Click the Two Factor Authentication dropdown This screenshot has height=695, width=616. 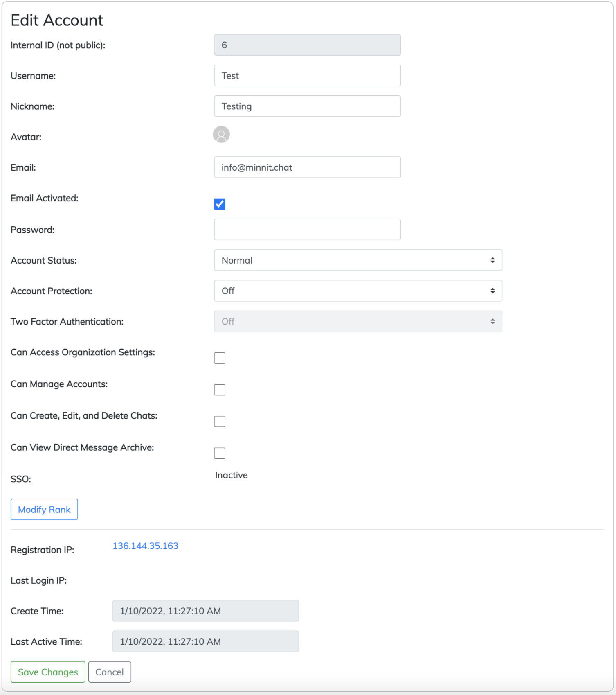(x=358, y=321)
